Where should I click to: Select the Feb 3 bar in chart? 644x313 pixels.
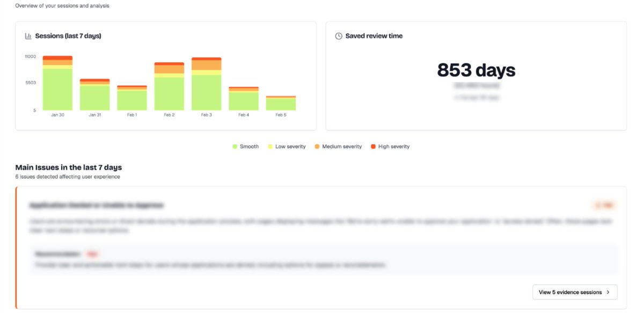(207, 84)
